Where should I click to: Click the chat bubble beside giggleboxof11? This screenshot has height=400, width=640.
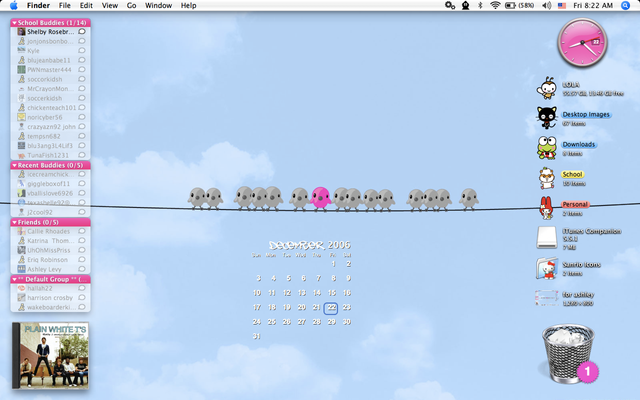point(82,184)
